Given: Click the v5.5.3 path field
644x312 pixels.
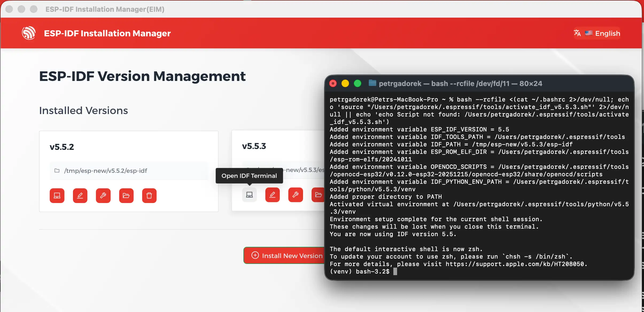Looking at the screenshot, I should coord(303,170).
